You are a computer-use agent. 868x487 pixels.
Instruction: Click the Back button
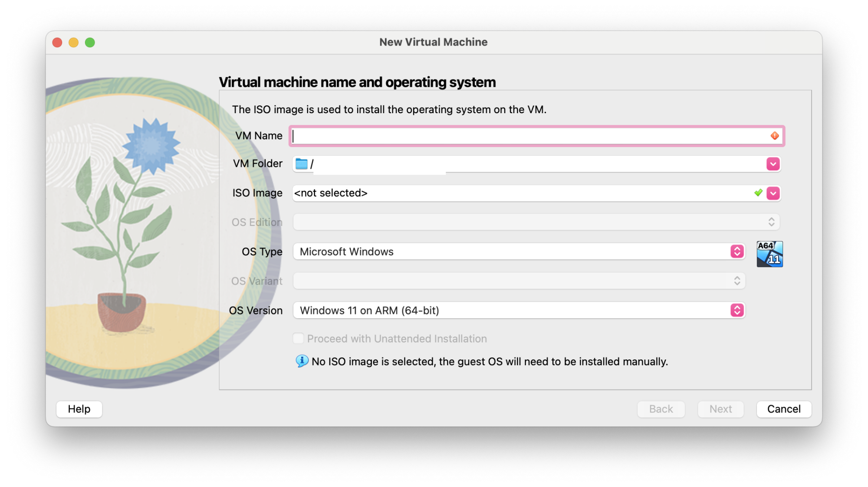pyautogui.click(x=661, y=409)
